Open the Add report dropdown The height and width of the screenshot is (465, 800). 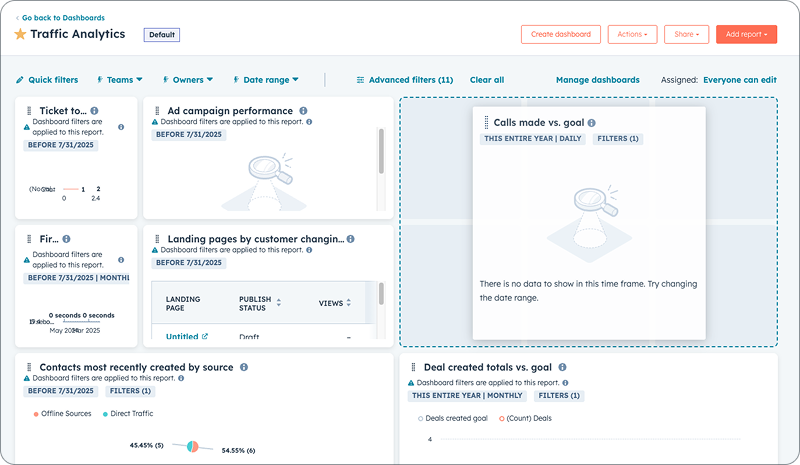pos(746,34)
